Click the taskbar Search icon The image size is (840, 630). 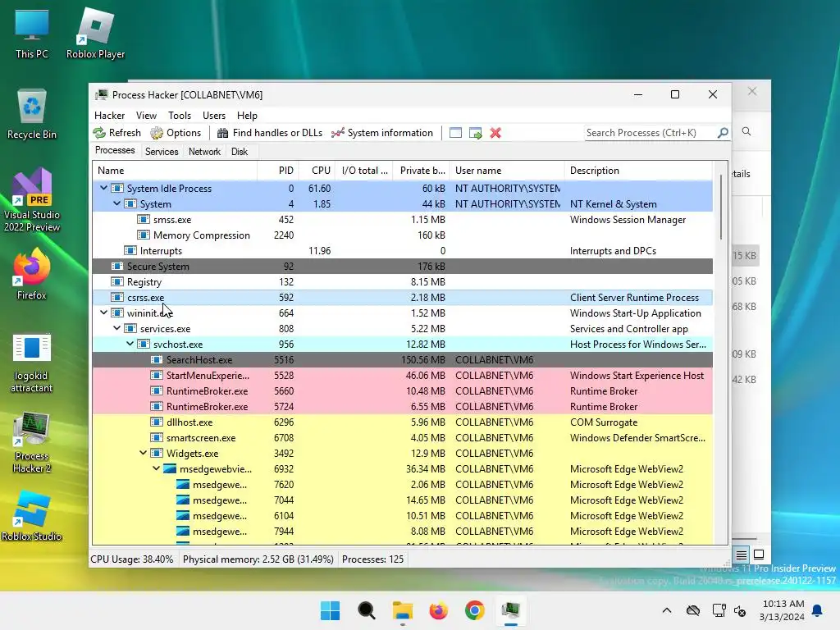click(x=367, y=610)
